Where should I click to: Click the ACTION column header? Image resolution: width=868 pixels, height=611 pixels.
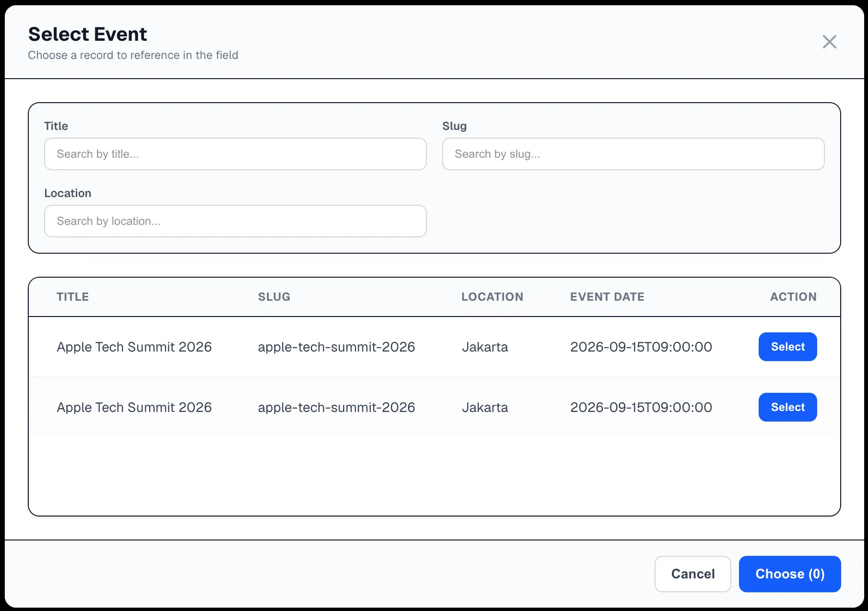(x=794, y=297)
